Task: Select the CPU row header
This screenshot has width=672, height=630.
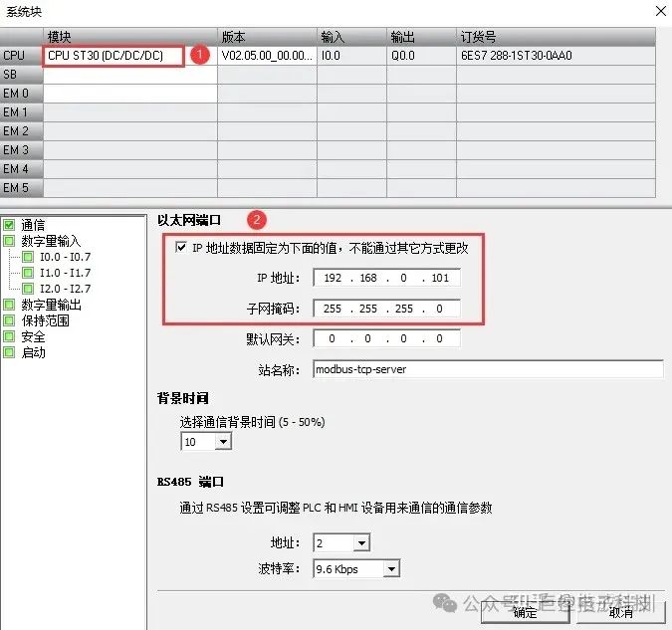Action: coord(22,56)
